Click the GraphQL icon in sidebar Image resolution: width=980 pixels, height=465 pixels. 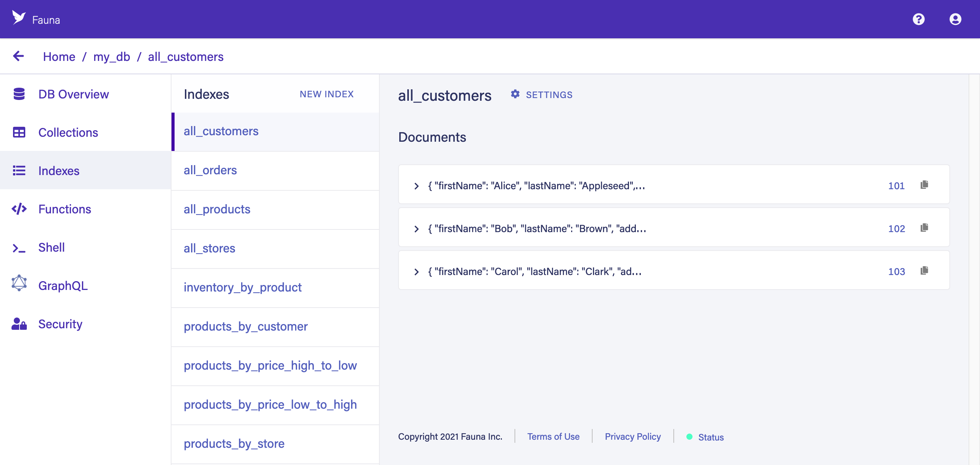pos(19,286)
